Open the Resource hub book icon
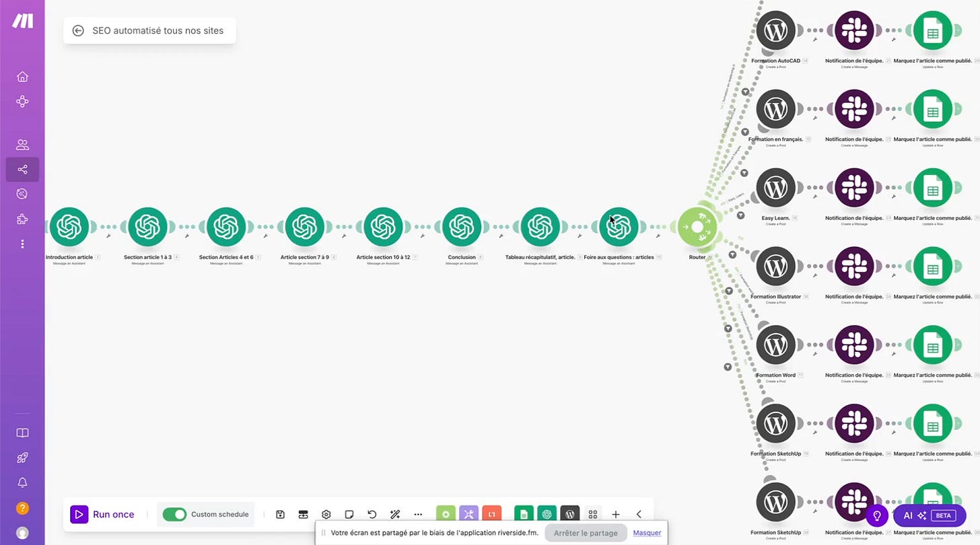The height and width of the screenshot is (545, 980). 22,433
